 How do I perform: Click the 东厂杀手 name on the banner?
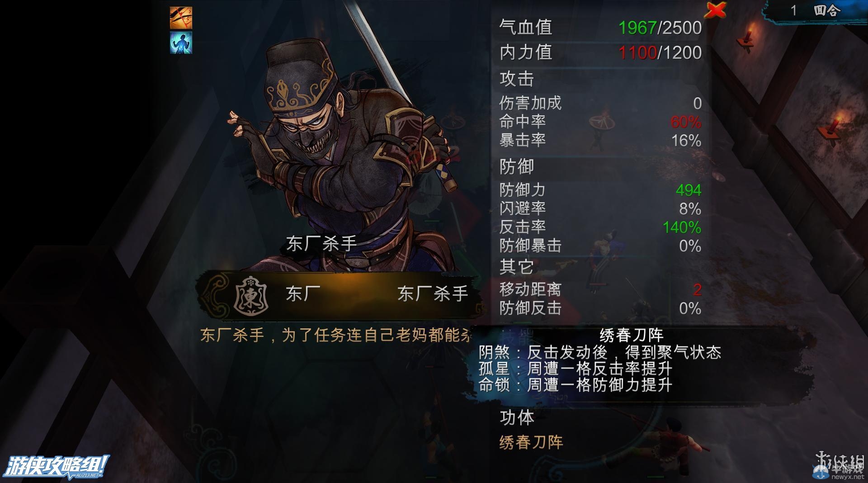433,294
